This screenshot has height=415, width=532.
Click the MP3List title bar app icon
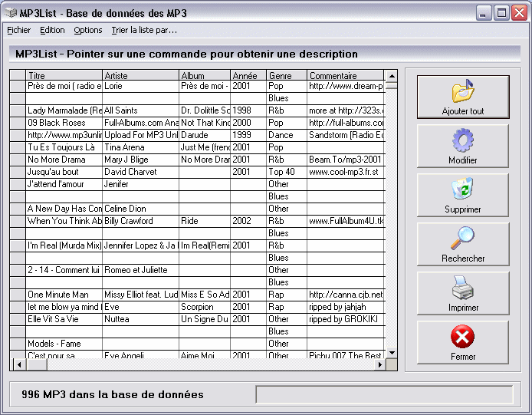click(x=11, y=13)
